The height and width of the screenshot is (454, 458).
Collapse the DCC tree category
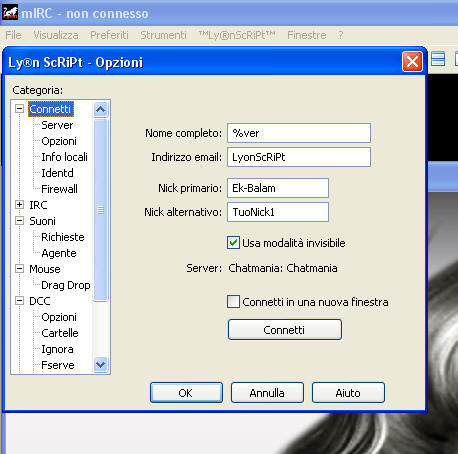20,301
